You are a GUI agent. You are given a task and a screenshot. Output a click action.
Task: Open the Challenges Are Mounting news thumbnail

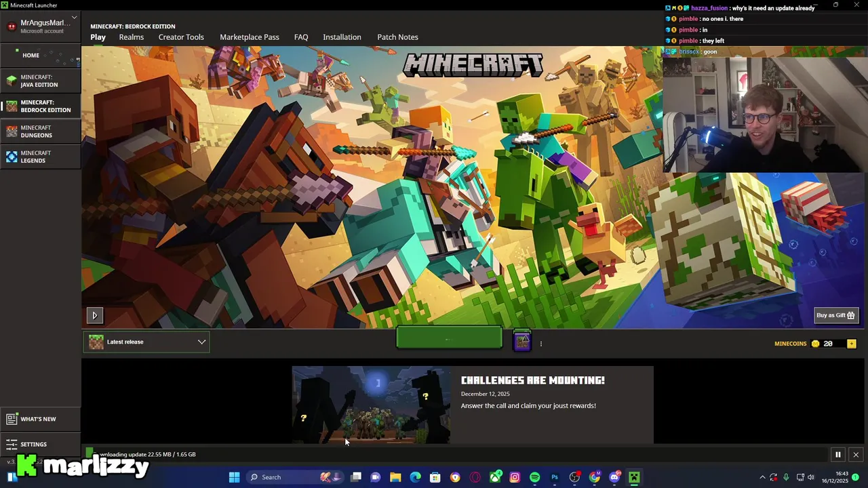pyautogui.click(x=371, y=405)
